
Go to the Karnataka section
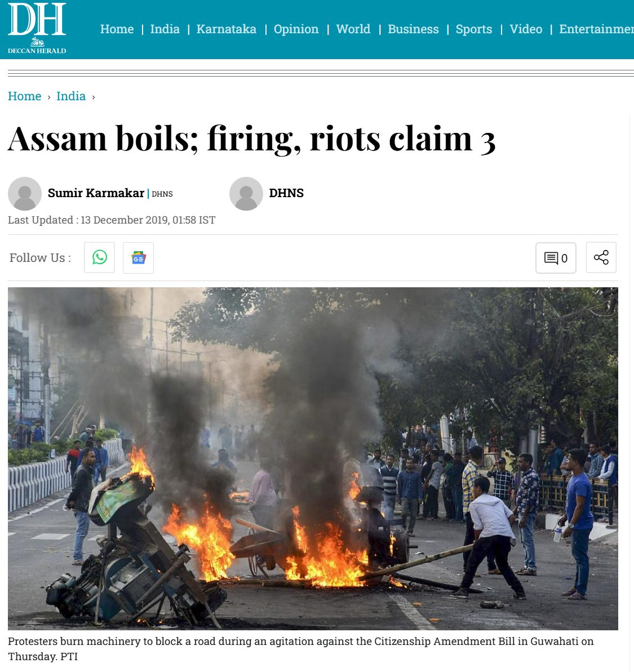227,29
